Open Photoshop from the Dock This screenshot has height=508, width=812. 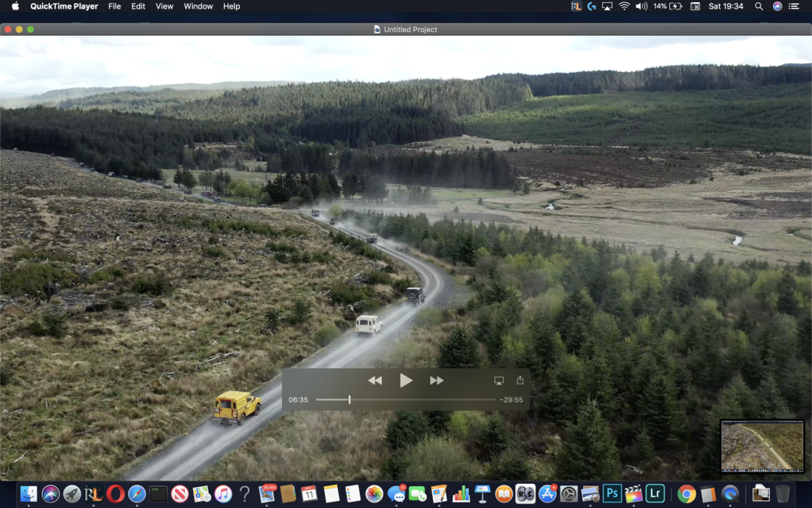(611, 493)
